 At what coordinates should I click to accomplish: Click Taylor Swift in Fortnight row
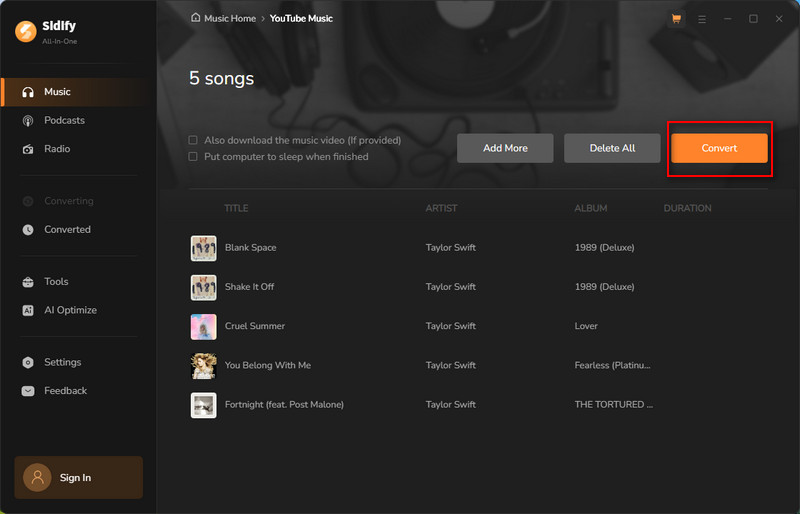451,405
